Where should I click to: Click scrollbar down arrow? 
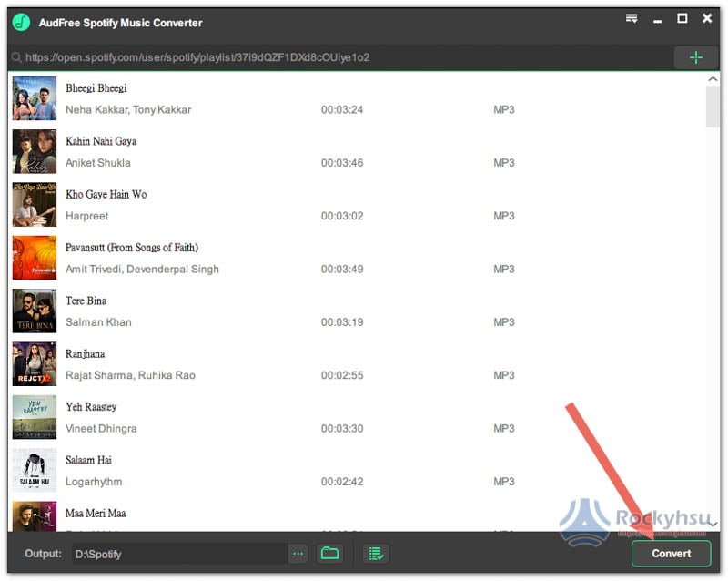point(713,524)
